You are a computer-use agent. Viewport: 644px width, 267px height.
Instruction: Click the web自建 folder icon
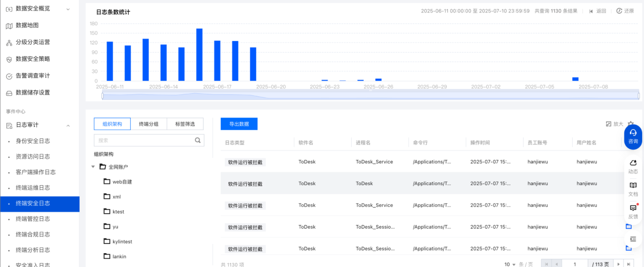click(x=107, y=181)
